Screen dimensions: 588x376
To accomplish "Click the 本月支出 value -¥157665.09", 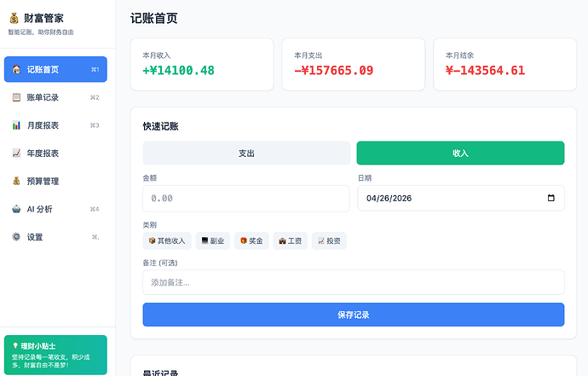I will pyautogui.click(x=334, y=70).
